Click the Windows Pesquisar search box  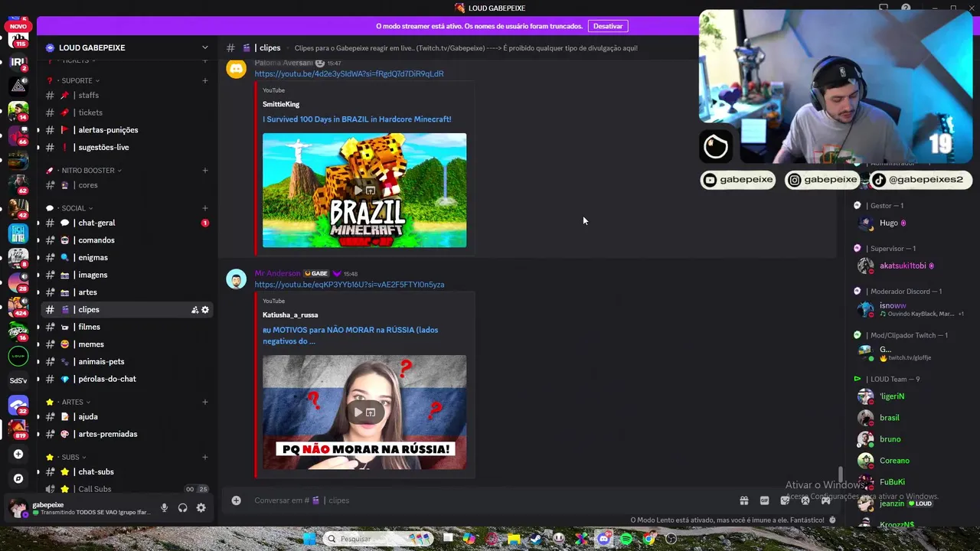coord(377,539)
